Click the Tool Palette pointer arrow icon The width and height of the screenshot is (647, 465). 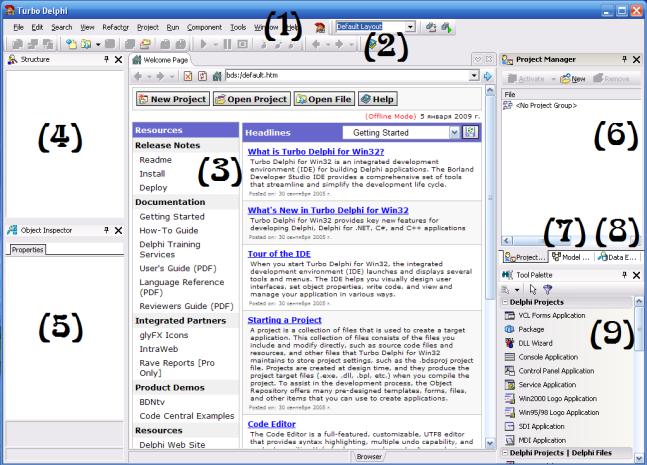(x=533, y=289)
